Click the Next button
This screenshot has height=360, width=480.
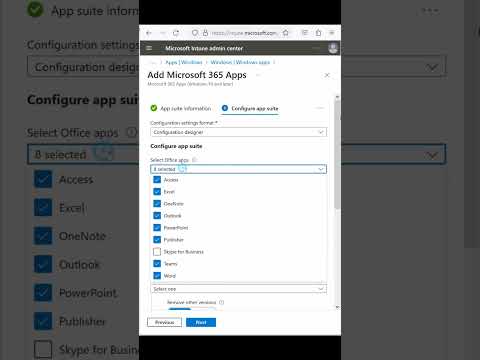click(201, 322)
